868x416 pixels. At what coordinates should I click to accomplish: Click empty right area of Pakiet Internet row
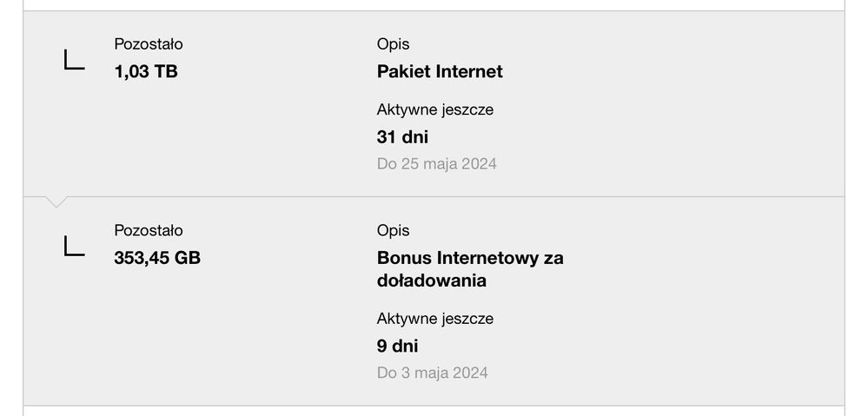712,104
